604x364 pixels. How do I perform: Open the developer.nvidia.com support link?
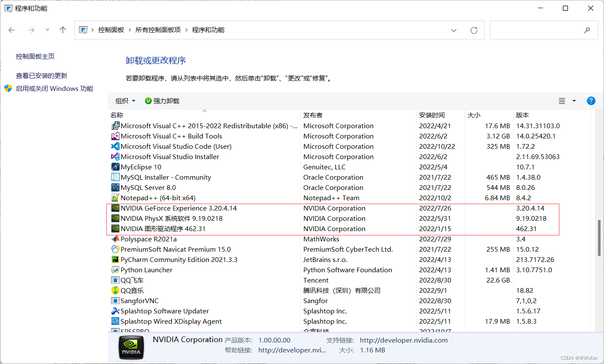(404, 340)
